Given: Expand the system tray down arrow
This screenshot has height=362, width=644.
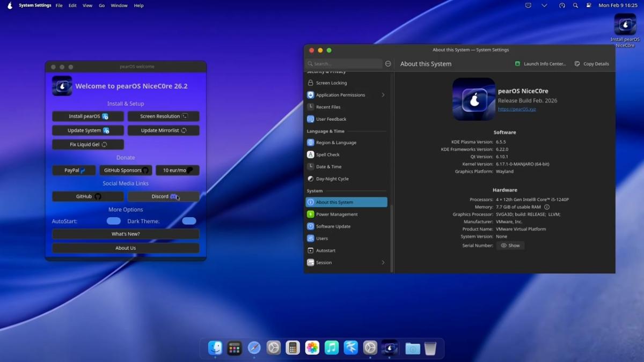Looking at the screenshot, I should [544, 5].
